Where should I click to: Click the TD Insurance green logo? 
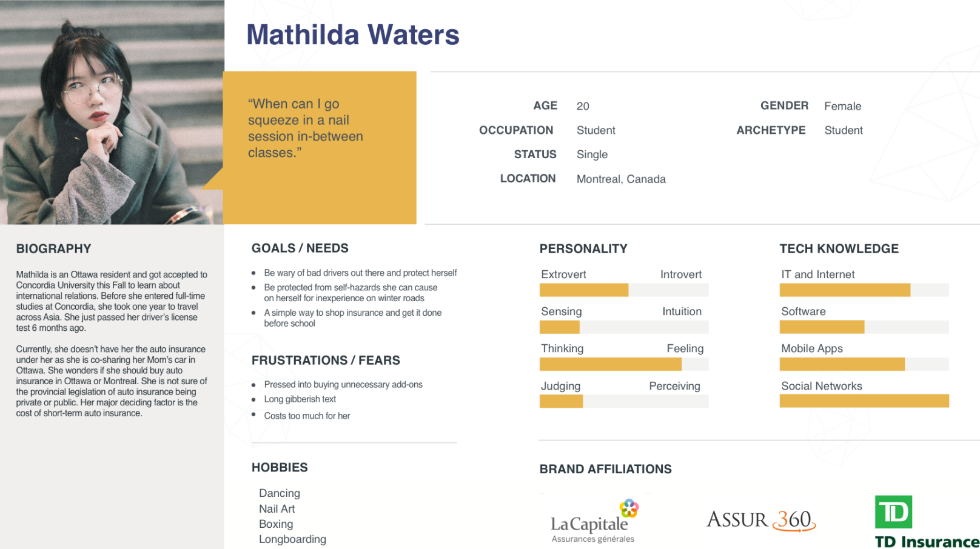click(x=927, y=522)
